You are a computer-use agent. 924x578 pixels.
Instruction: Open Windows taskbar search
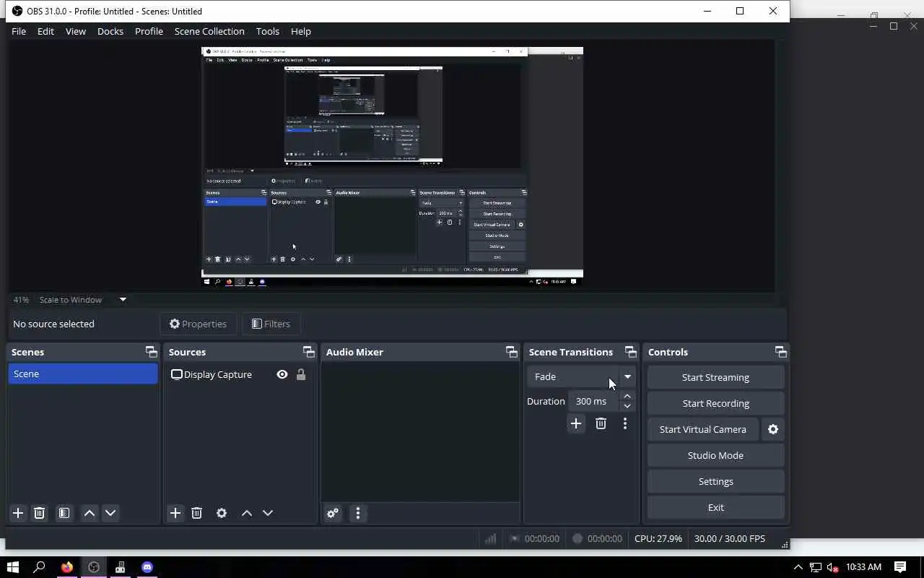click(39, 567)
